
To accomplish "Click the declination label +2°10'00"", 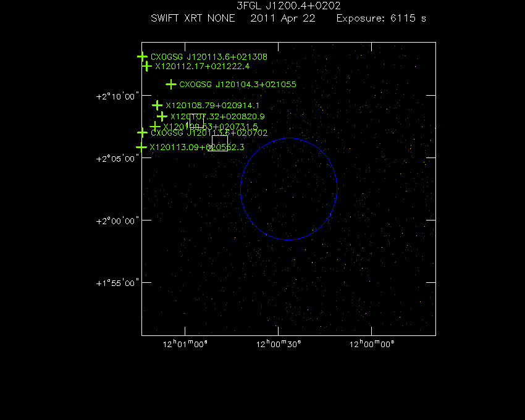I will tap(117, 96).
